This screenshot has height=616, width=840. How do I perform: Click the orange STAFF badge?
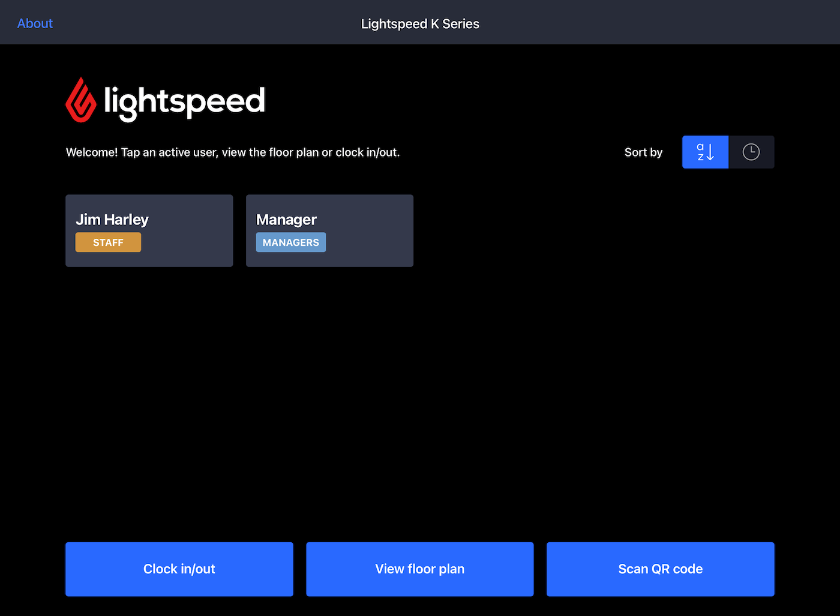pos(108,242)
